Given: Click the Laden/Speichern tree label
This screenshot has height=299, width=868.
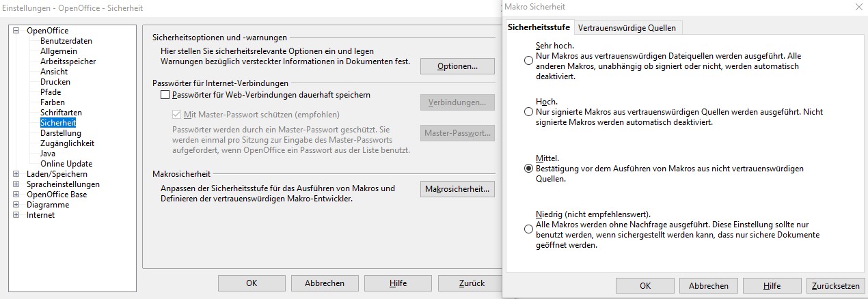Looking at the screenshot, I should click(x=57, y=174).
